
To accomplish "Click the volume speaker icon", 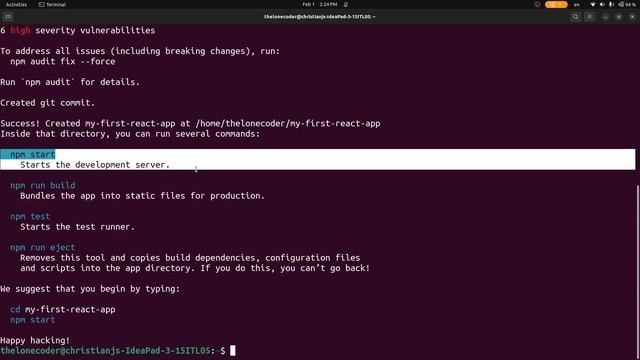I will [x=602, y=4].
